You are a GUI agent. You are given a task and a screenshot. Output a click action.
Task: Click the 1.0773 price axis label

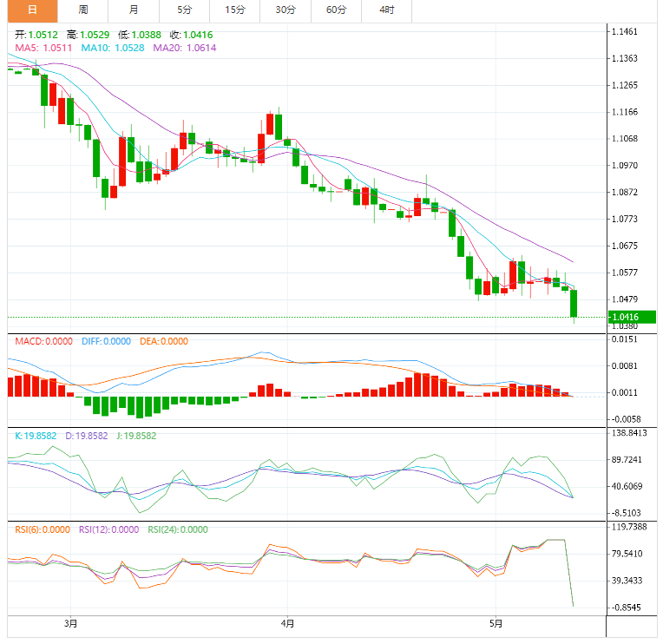pyautogui.click(x=625, y=219)
